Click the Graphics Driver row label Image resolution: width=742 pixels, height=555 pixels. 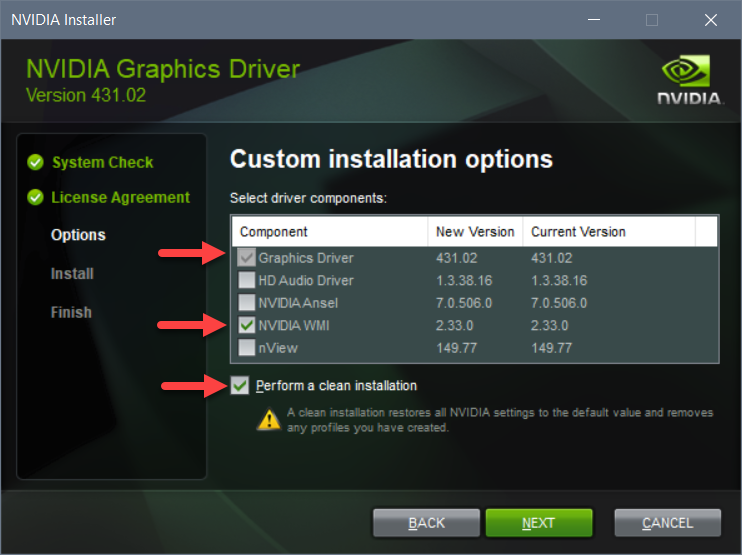pos(306,258)
